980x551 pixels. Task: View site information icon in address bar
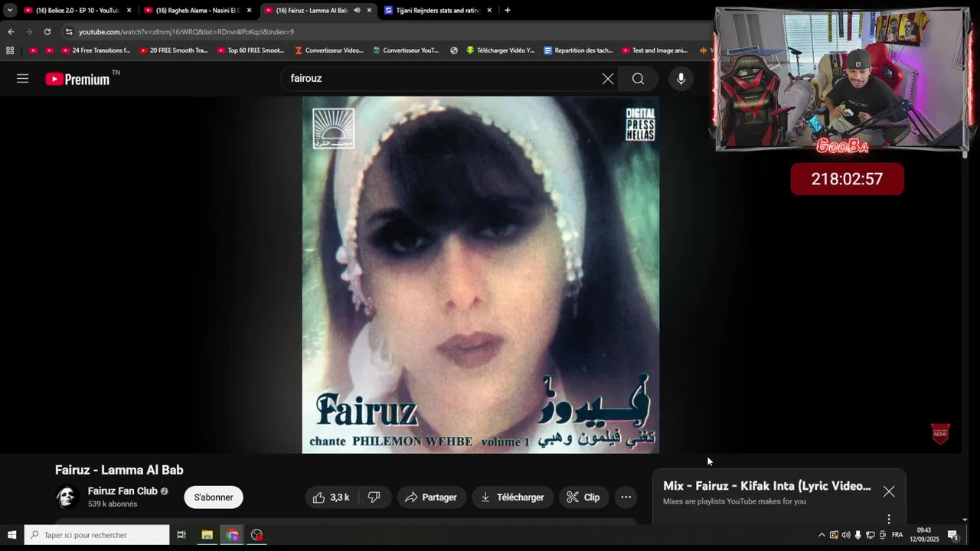pos(69,31)
